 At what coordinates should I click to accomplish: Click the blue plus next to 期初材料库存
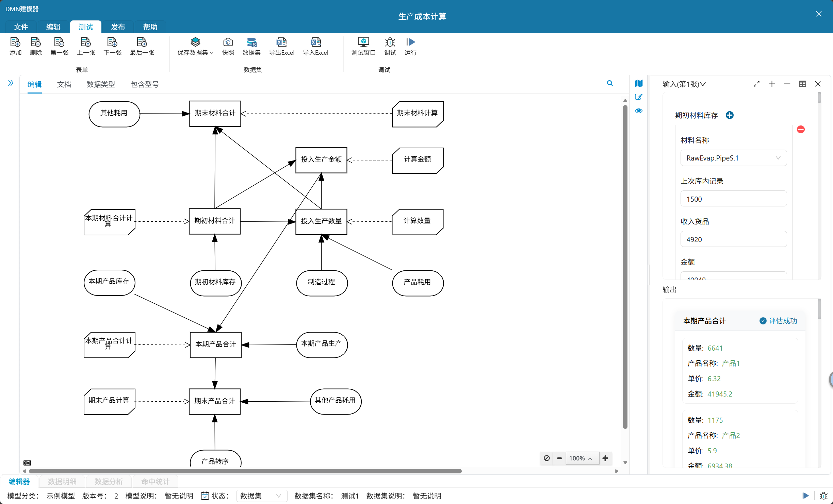tap(730, 115)
